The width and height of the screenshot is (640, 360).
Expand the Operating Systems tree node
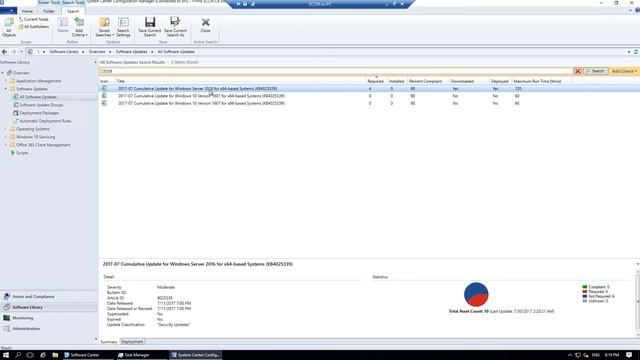[6, 129]
